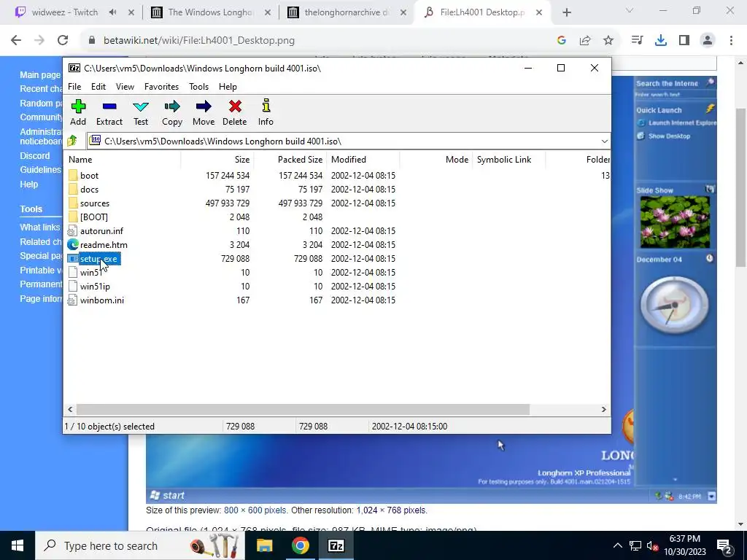Image resolution: width=747 pixels, height=560 pixels.
Task: Open the Windows Start button
Action: 18,545
